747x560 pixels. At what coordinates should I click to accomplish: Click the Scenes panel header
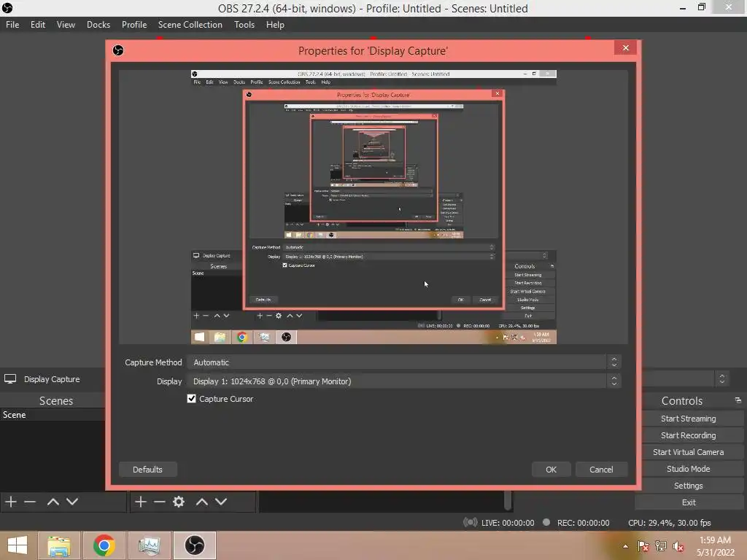point(55,401)
